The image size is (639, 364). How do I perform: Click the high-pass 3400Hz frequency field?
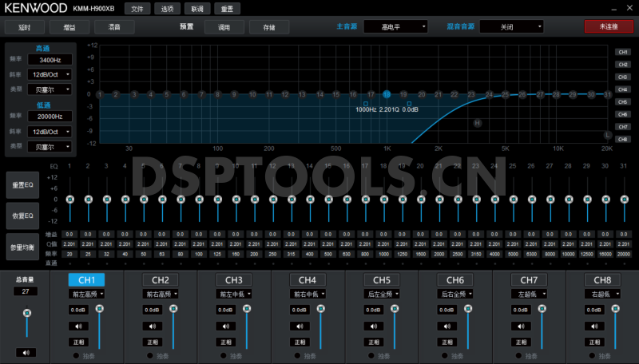coord(51,60)
